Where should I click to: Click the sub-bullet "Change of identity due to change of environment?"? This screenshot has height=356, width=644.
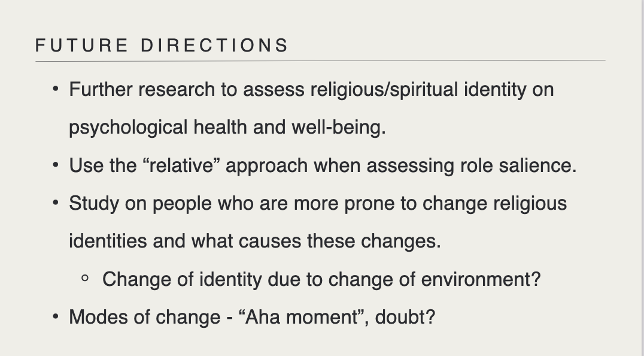321,279
